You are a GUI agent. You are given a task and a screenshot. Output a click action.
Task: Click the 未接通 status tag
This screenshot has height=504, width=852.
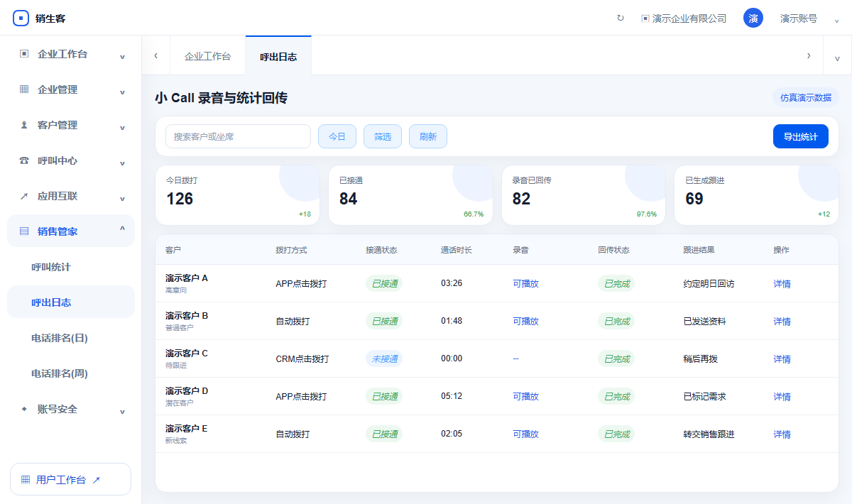tap(384, 359)
